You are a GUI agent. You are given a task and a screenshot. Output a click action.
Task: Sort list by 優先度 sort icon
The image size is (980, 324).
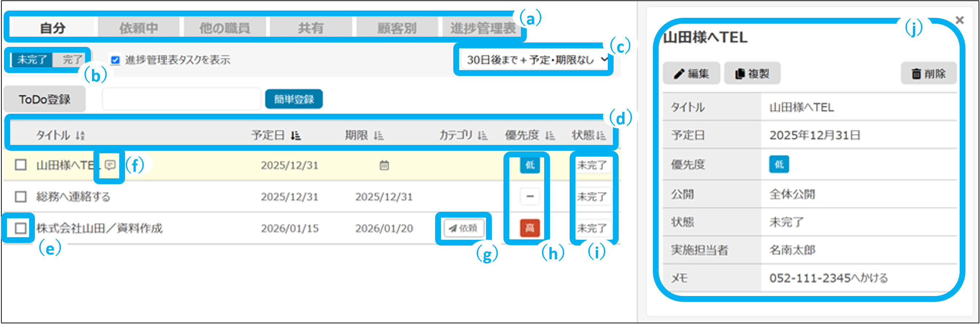click(x=549, y=135)
